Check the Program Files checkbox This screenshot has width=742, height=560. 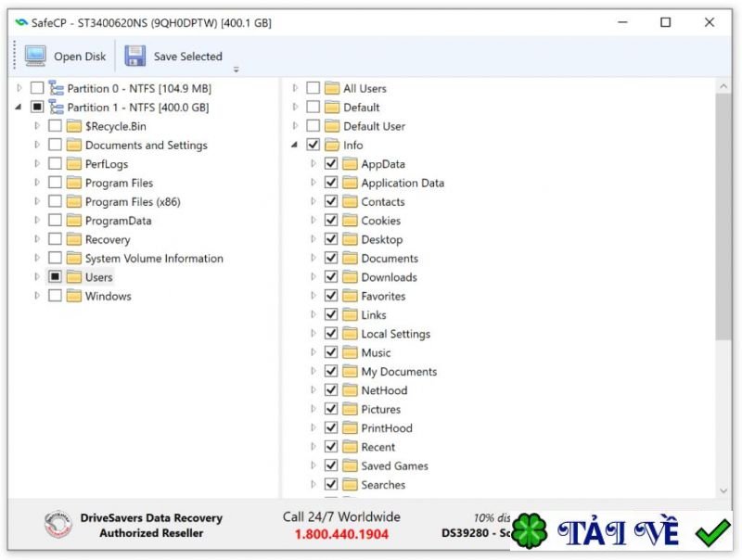click(55, 183)
